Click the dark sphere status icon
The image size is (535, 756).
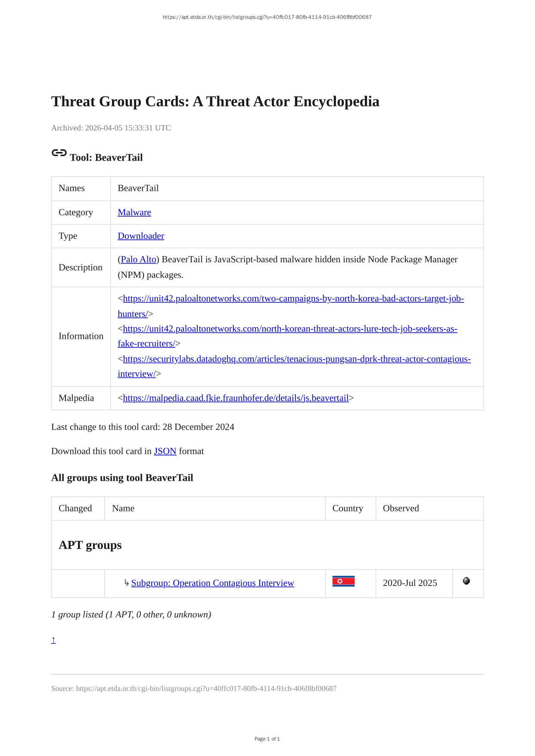point(466,581)
